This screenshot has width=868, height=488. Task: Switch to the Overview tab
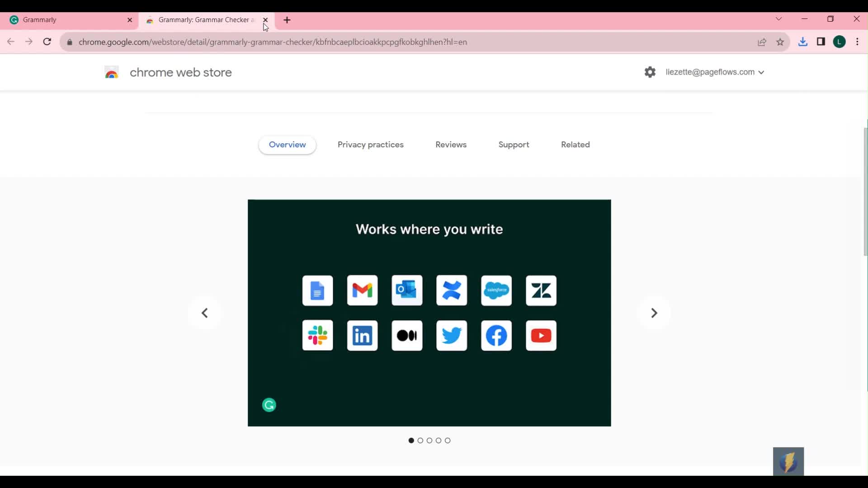[287, 145]
